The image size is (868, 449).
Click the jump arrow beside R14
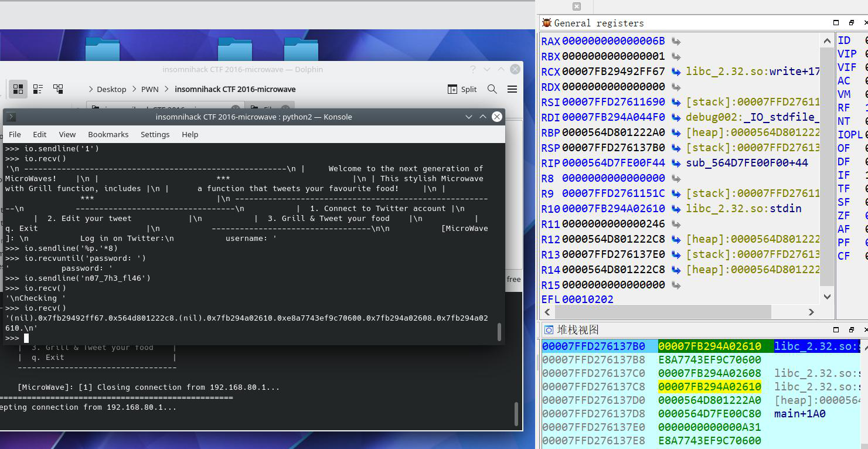(676, 270)
